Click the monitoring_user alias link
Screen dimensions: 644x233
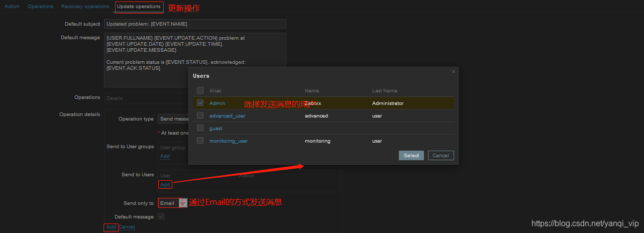pyautogui.click(x=229, y=141)
